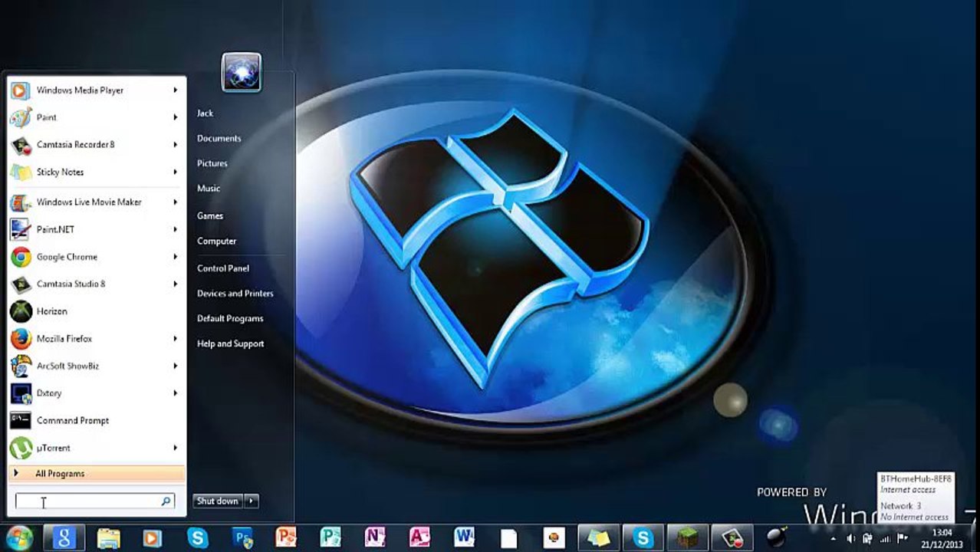Viewport: 980px width, 552px height.
Task: Click the user account picture
Action: (x=242, y=73)
